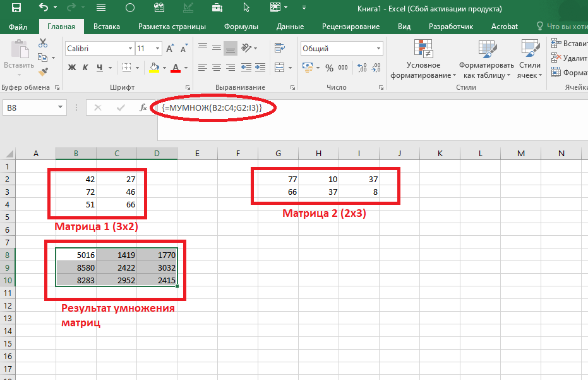
Task: Decrease font size with the small A icon
Action: point(184,48)
